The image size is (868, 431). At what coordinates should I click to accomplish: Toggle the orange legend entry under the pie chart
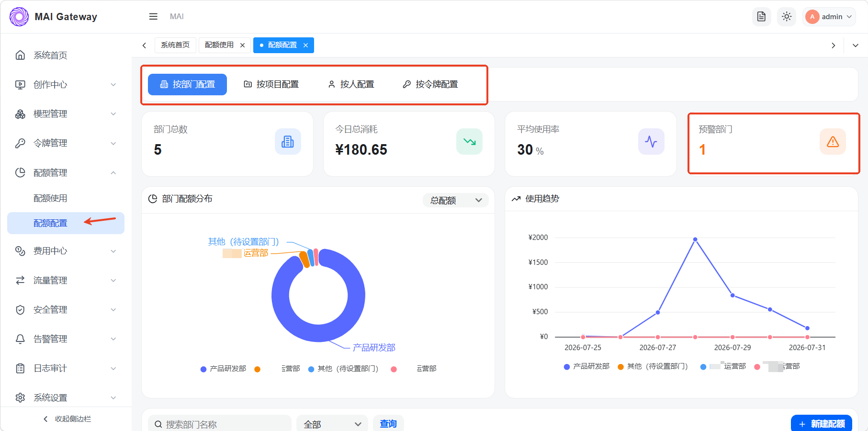click(277, 369)
